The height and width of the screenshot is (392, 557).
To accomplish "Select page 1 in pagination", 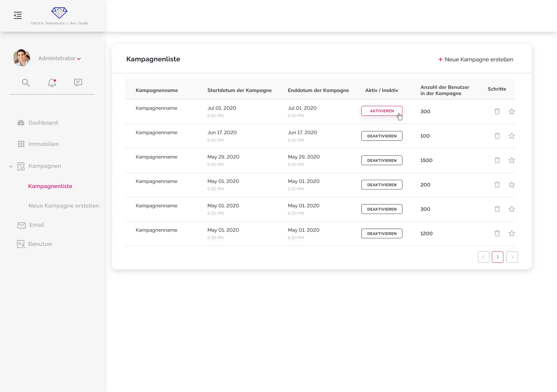I will coord(497,257).
